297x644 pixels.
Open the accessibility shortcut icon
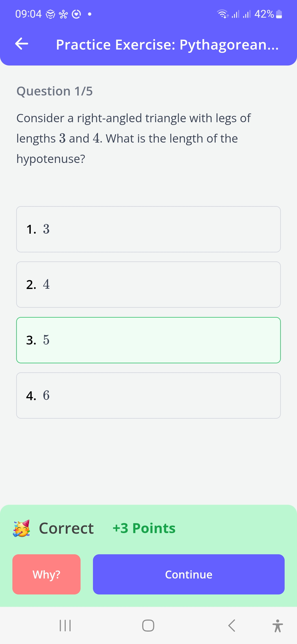(278, 626)
